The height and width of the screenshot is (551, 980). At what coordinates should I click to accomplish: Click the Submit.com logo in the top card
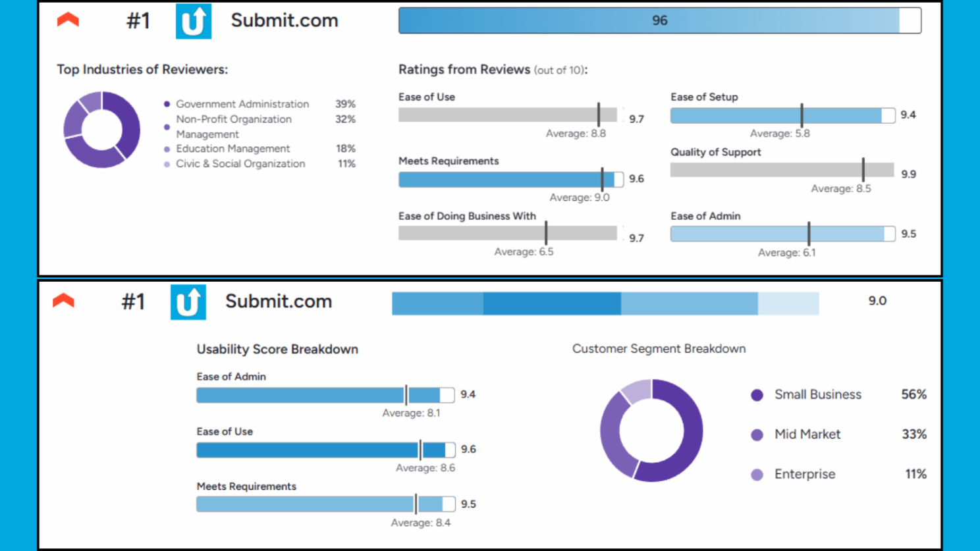pos(194,20)
